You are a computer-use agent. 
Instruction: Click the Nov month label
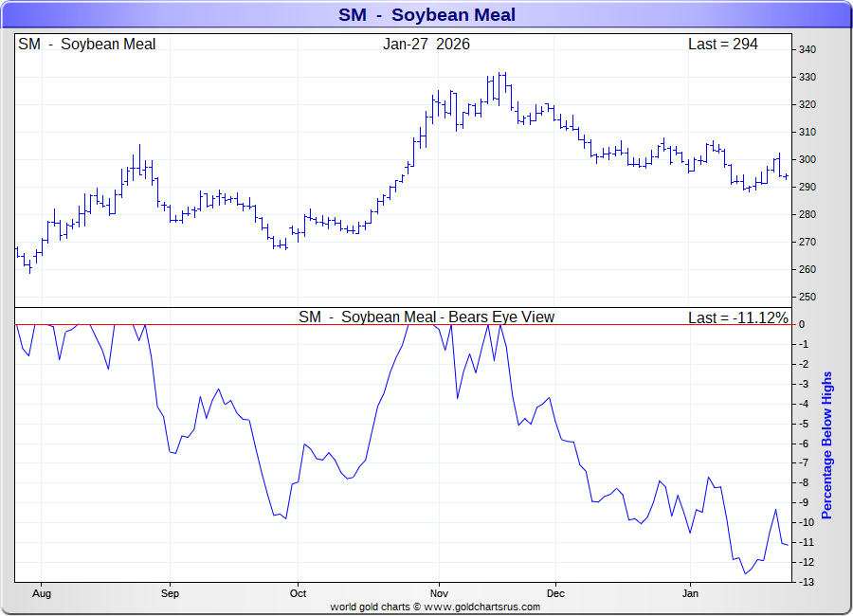[x=439, y=593]
